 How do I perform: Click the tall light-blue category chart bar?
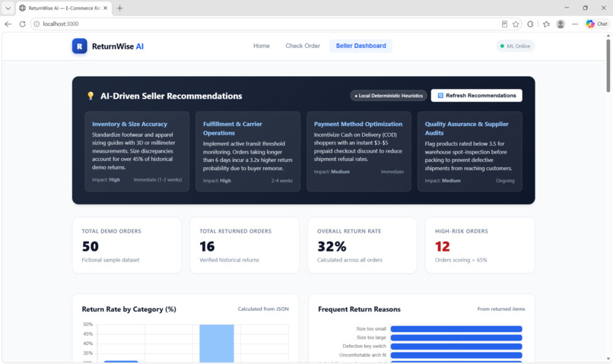tap(217, 343)
